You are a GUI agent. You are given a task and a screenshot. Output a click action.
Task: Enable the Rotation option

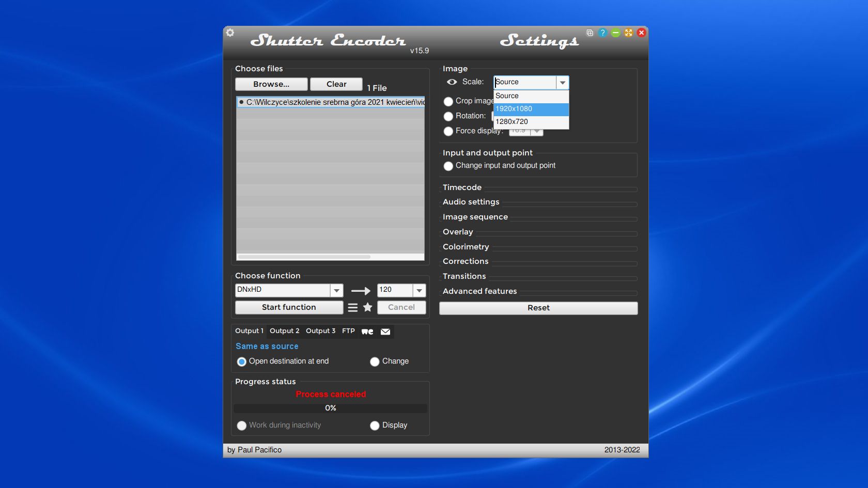pos(448,116)
